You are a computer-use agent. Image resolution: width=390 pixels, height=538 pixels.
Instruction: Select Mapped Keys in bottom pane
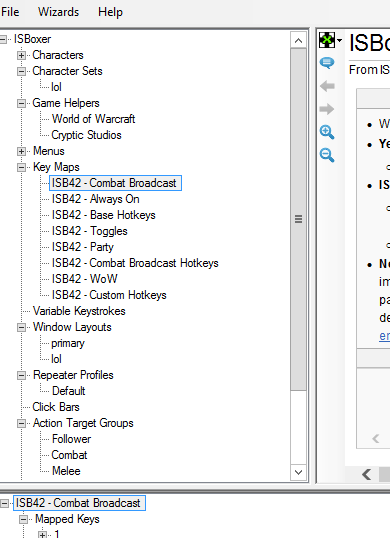click(67, 519)
